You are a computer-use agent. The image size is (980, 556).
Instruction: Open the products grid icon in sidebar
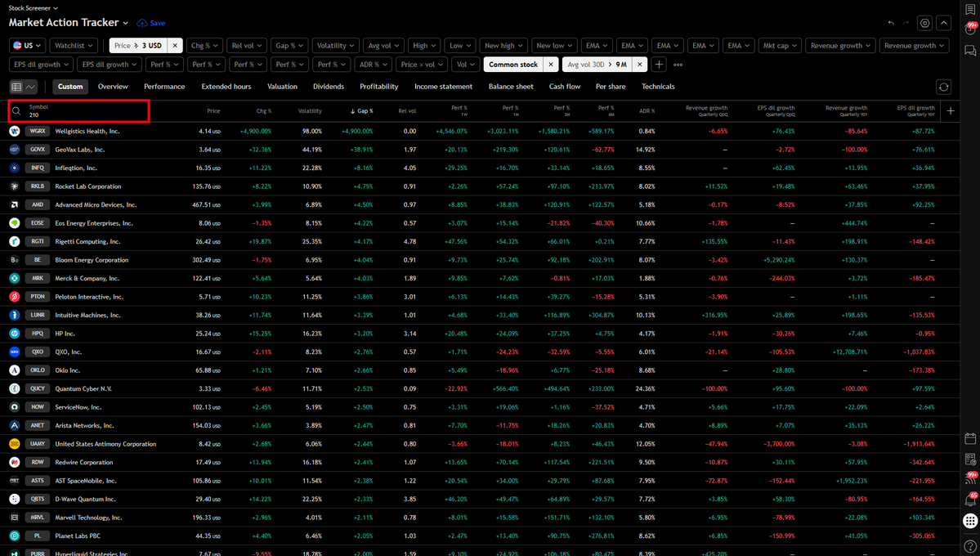(x=970, y=520)
